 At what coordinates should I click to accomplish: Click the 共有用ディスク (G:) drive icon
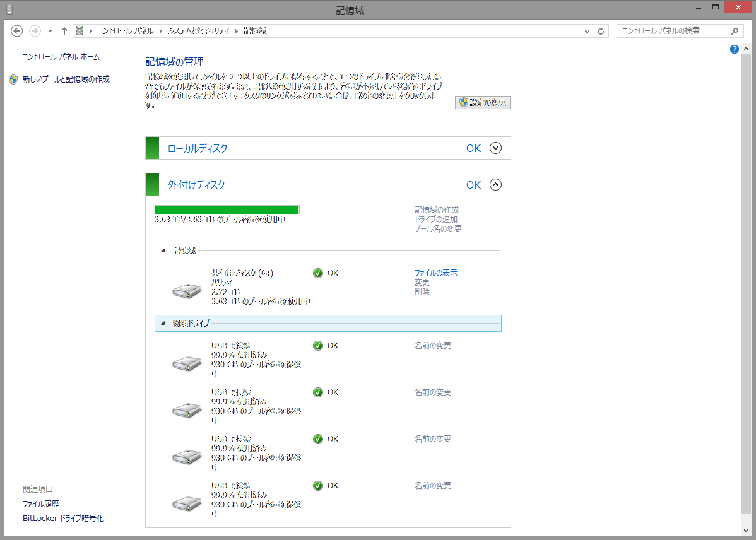(x=187, y=291)
